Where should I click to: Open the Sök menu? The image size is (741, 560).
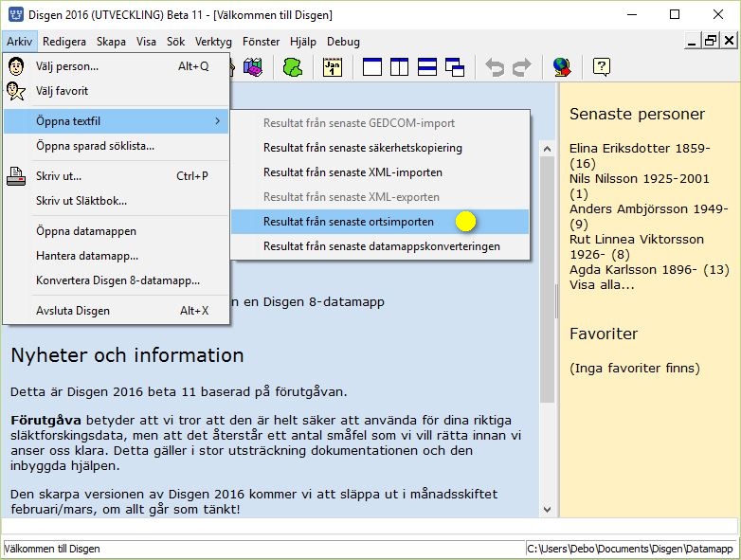[176, 42]
